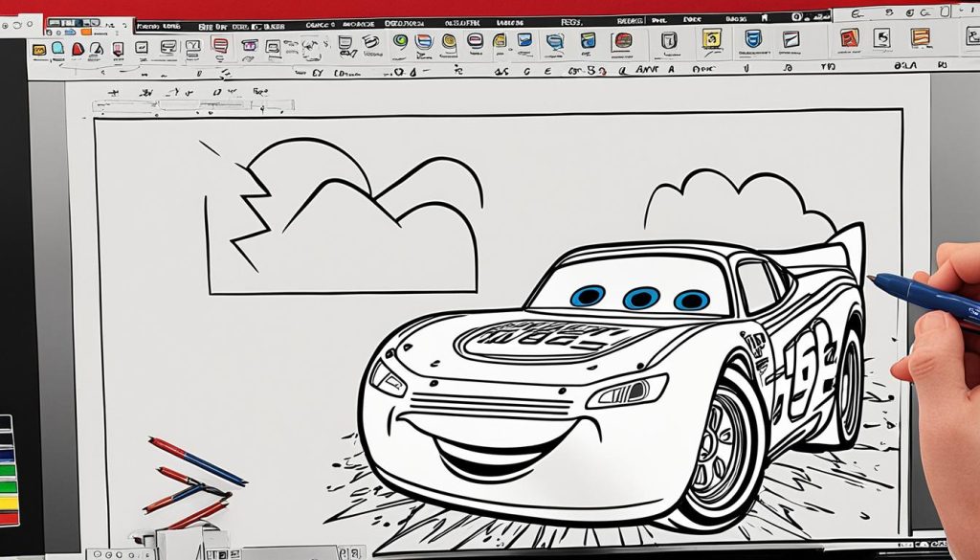980x560 pixels.
Task: Click the light blue rounded shape icon
Action: click(x=57, y=48)
